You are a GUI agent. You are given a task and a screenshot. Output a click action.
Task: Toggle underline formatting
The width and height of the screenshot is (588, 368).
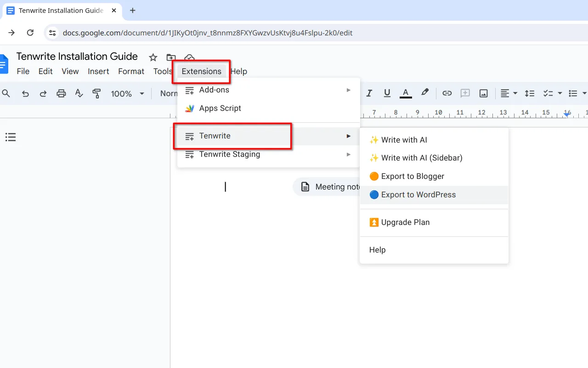pos(387,93)
